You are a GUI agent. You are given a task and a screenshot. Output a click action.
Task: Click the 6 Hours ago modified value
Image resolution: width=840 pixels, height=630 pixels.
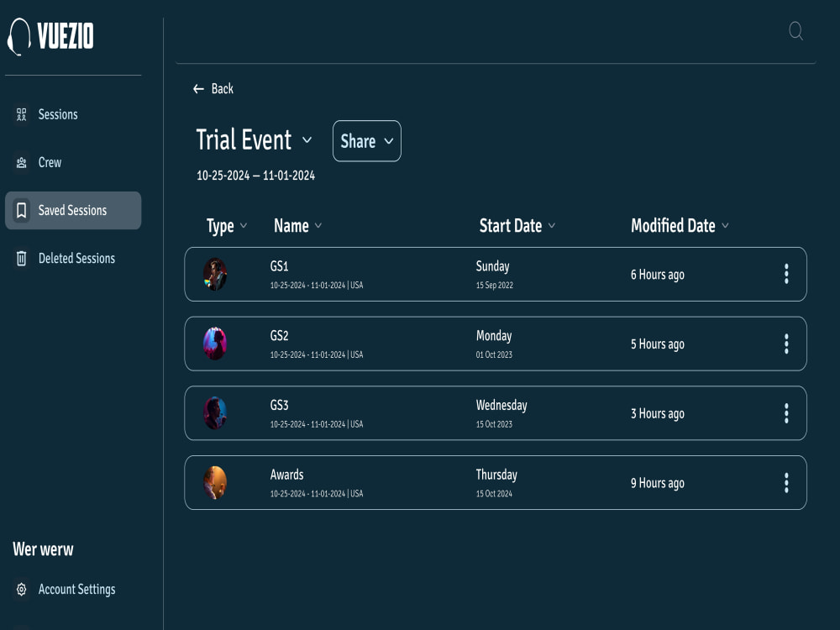point(658,275)
